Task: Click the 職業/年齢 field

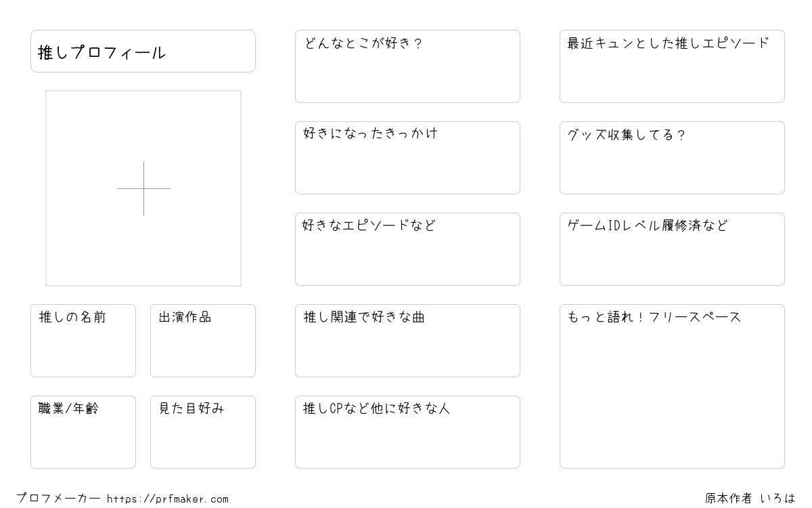Action: pos(83,432)
